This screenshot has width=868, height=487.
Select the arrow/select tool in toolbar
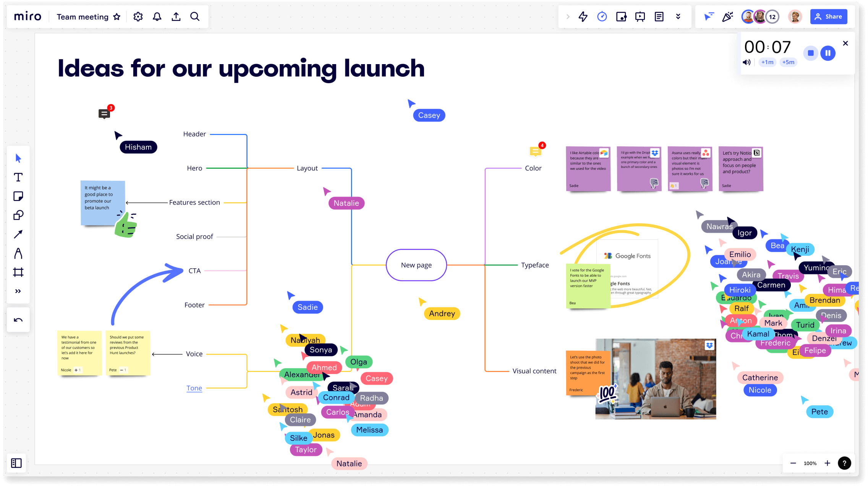coord(18,158)
